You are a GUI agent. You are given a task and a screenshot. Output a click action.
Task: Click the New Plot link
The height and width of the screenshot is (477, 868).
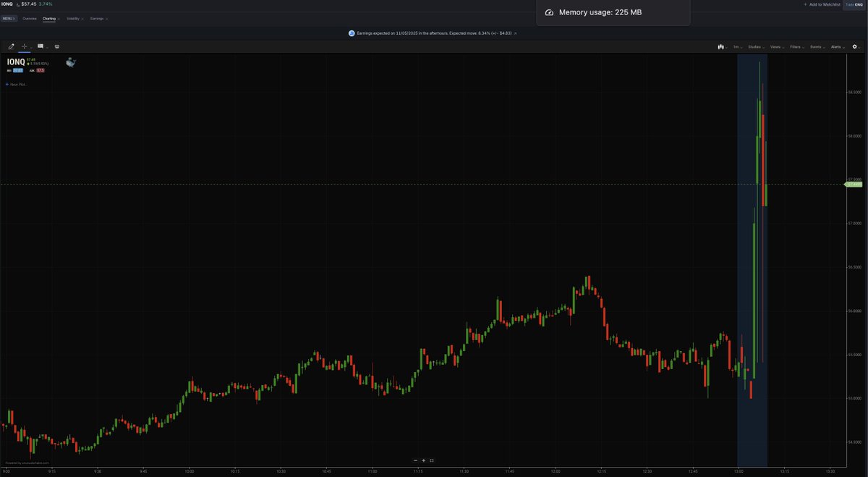click(x=17, y=84)
